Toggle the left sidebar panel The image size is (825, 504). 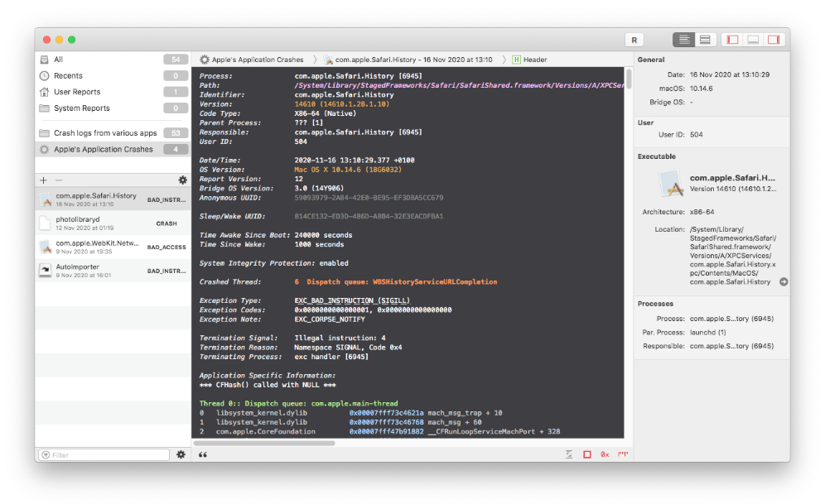[x=733, y=40]
